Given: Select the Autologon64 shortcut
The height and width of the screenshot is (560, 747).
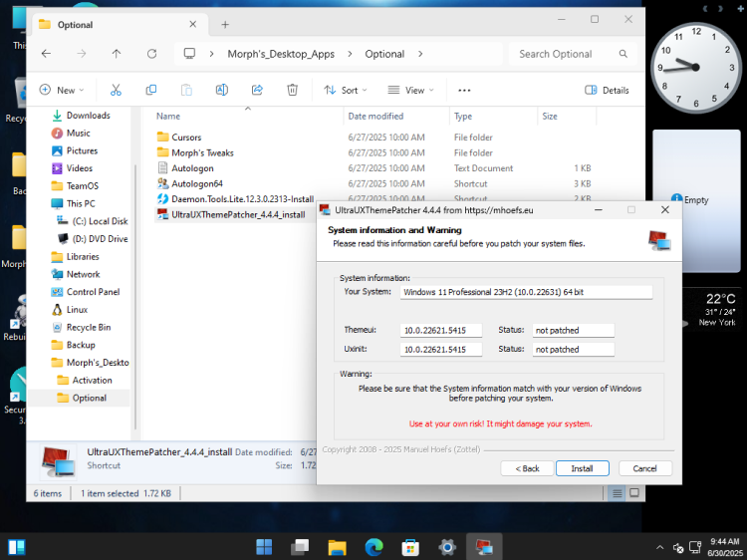Looking at the screenshot, I should click(x=197, y=183).
